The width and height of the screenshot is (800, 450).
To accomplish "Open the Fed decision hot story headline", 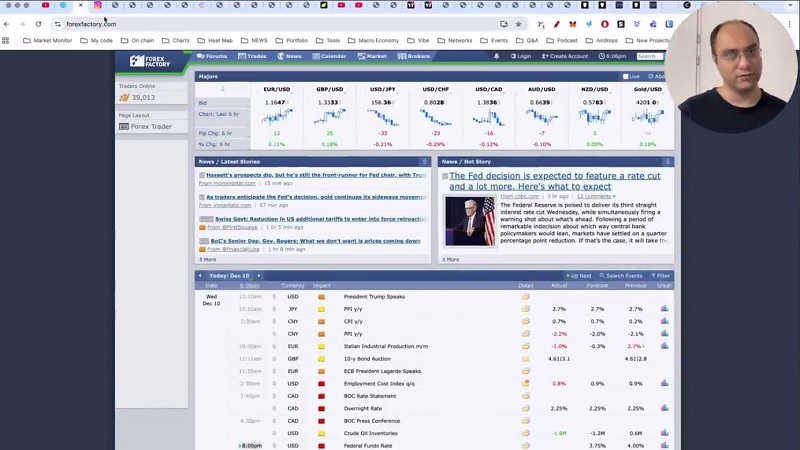I will pos(554,181).
